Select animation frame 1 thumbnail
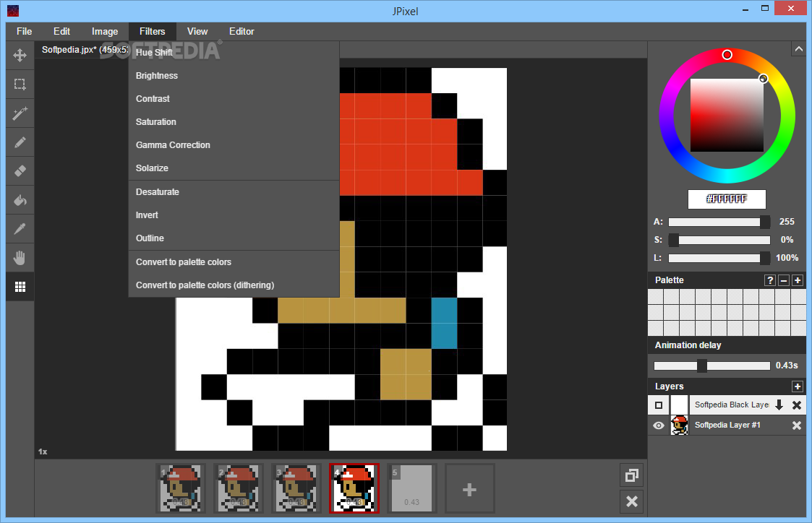This screenshot has width=812, height=523. (181, 488)
